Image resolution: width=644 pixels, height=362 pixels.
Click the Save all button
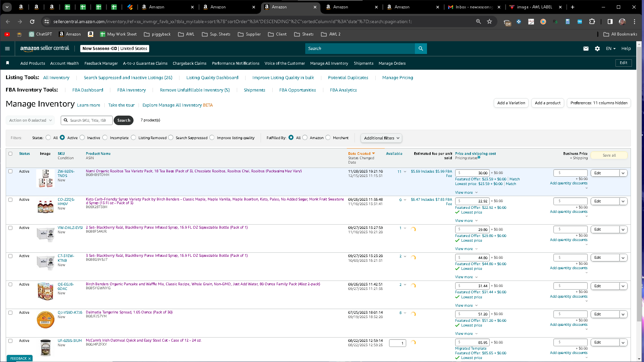click(x=609, y=155)
